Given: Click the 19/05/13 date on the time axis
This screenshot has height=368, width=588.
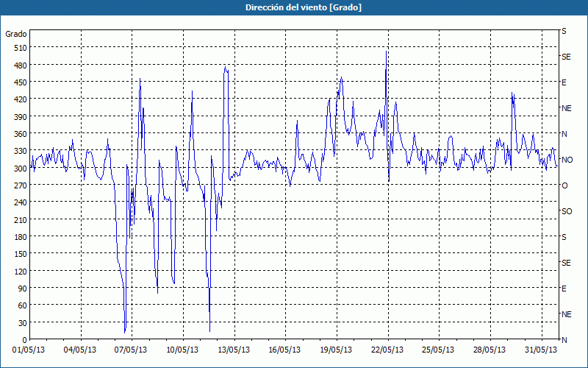Looking at the screenshot, I should tap(336, 350).
